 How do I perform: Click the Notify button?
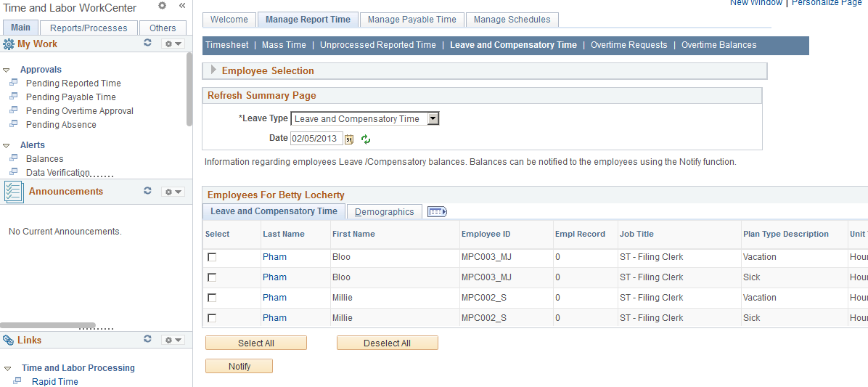(x=239, y=366)
